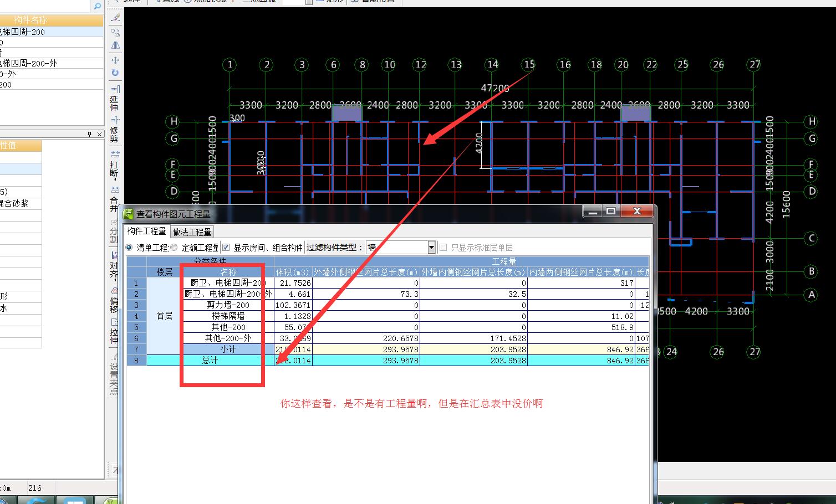The image size is (836, 504).
Task: Click row number 3 header in table
Action: (x=136, y=305)
